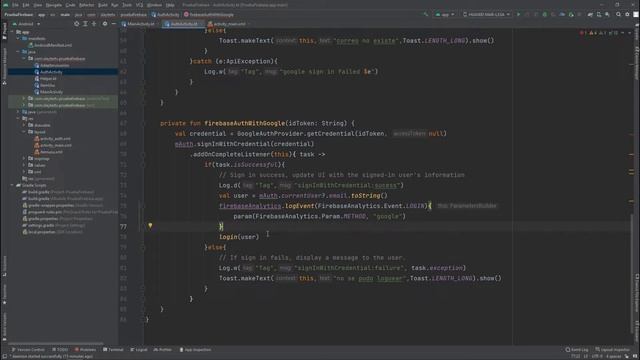Image resolution: width=640 pixels, height=360 pixels.
Task: Select gradle.properties in Gradle Scripts
Action: (x=57, y=218)
